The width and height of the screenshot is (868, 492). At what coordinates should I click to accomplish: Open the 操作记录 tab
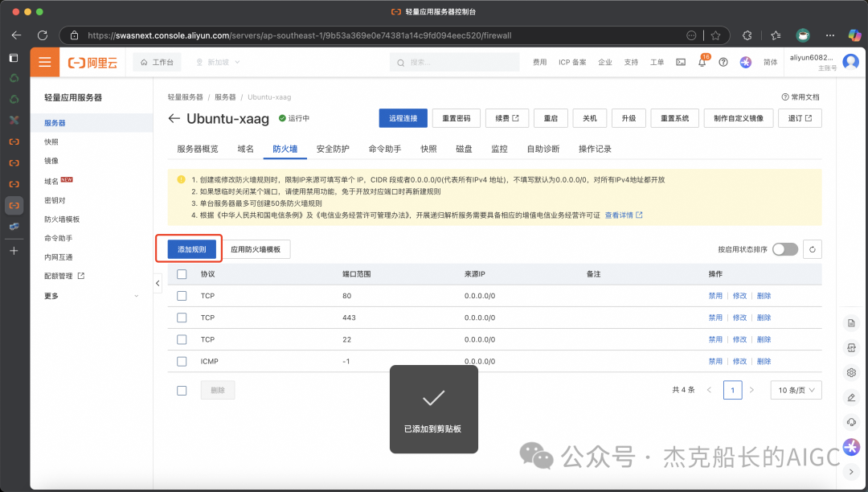pyautogui.click(x=595, y=149)
